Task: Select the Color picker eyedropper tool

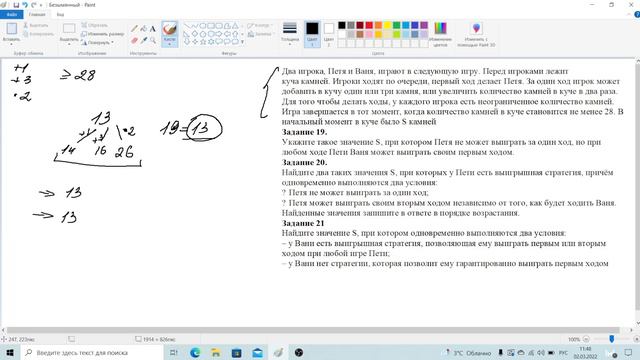Action: pyautogui.click(x=143, y=40)
